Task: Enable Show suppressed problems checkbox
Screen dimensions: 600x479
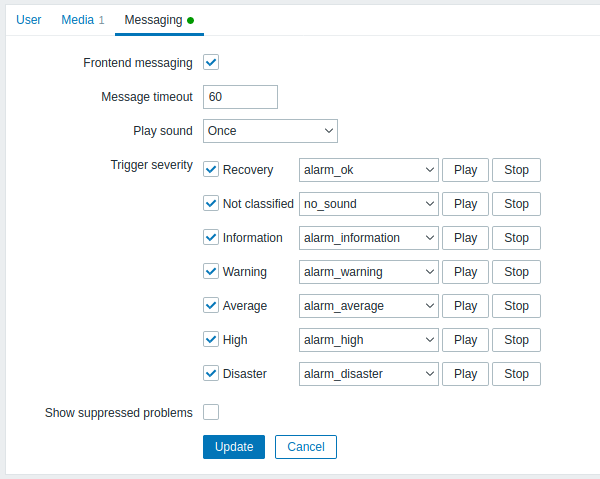Action: (211, 412)
